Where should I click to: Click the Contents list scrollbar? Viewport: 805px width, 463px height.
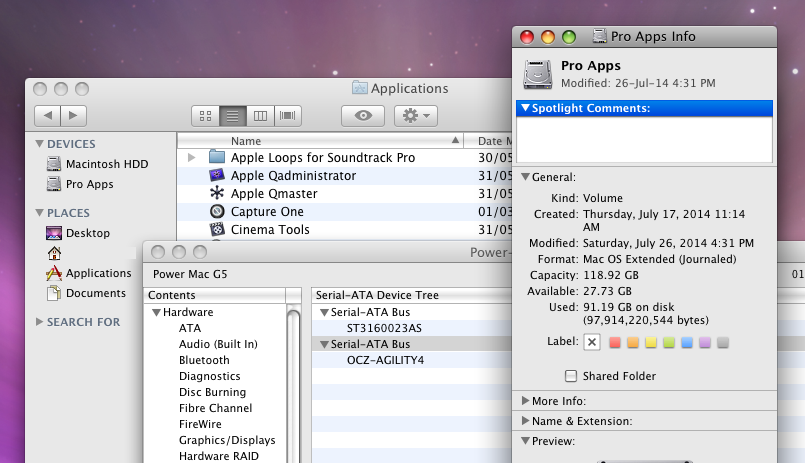click(294, 384)
